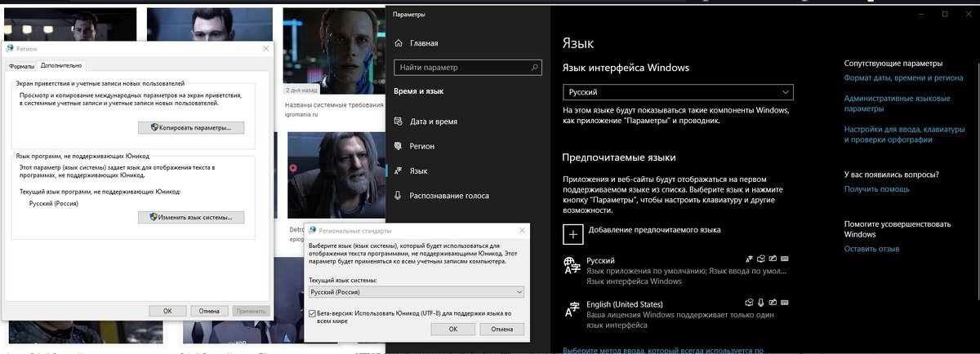Click the Получить помощь link
The width and height of the screenshot is (980, 354).
(877, 189)
